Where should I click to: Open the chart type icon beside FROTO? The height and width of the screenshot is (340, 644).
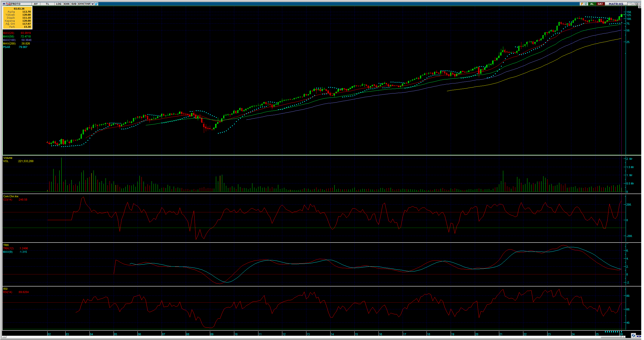9,4
